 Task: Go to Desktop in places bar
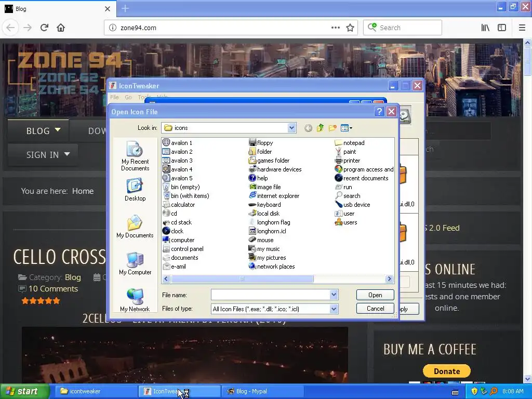pos(135,190)
